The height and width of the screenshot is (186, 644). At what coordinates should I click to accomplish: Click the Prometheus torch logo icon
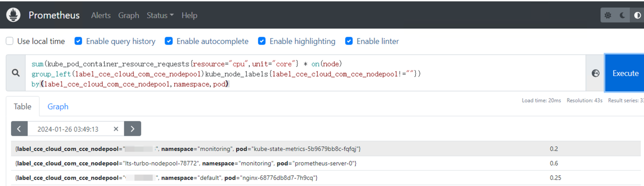[x=13, y=15]
